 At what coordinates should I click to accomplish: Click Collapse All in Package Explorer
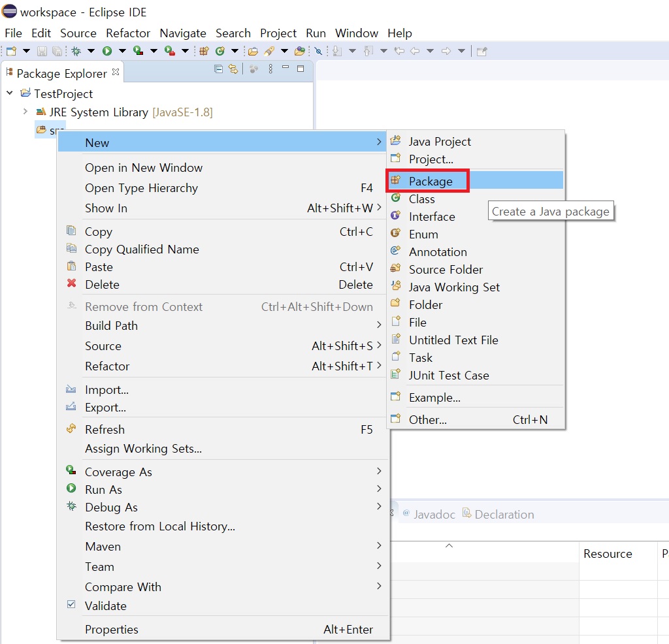pyautogui.click(x=218, y=69)
